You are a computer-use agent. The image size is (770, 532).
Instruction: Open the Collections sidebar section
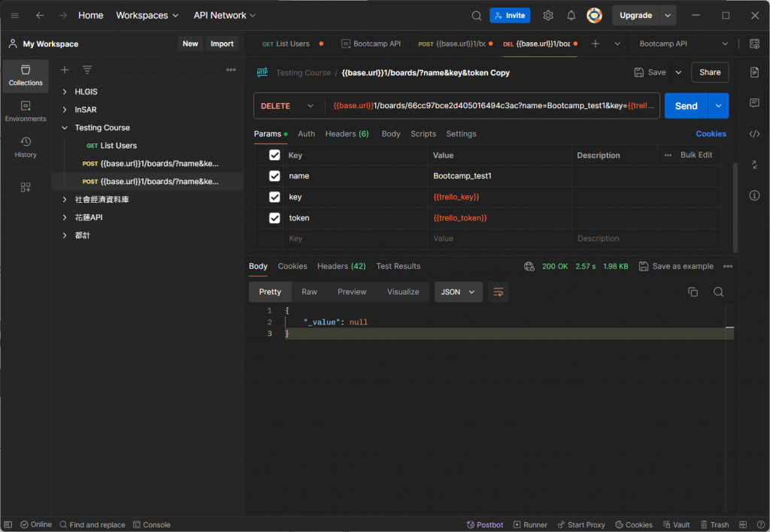[26, 76]
